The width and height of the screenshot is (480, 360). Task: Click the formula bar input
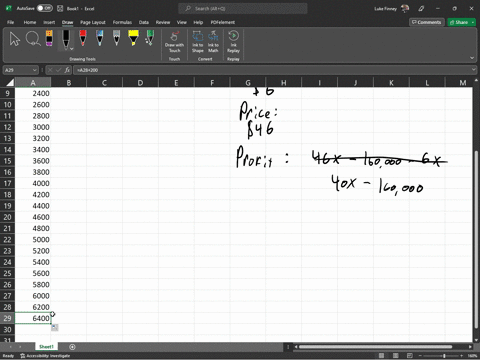[272, 70]
